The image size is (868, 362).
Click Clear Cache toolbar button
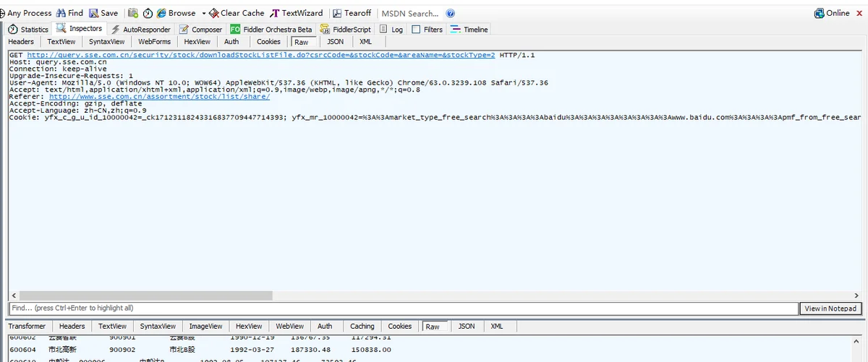click(x=237, y=13)
